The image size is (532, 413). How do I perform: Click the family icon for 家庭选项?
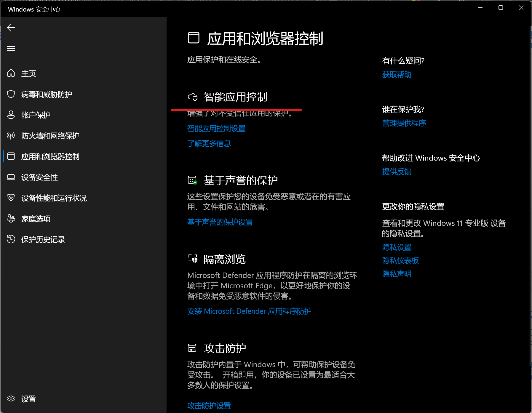coord(11,218)
